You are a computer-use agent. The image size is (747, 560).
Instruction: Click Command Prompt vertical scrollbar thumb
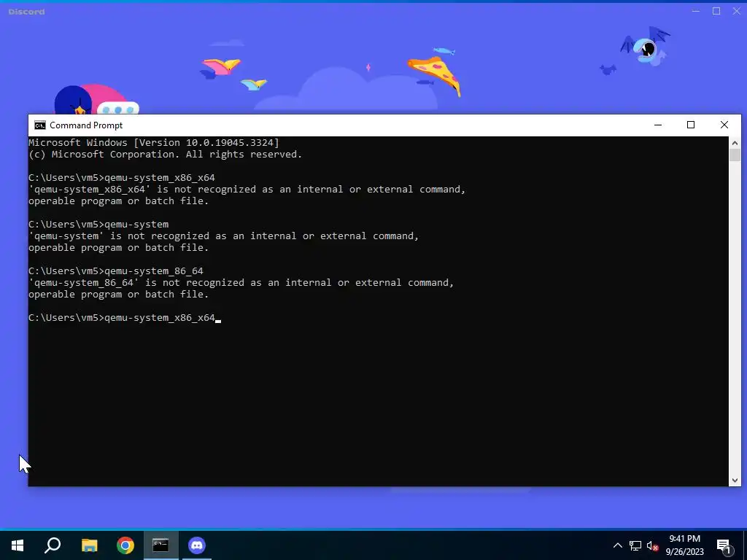(735, 155)
